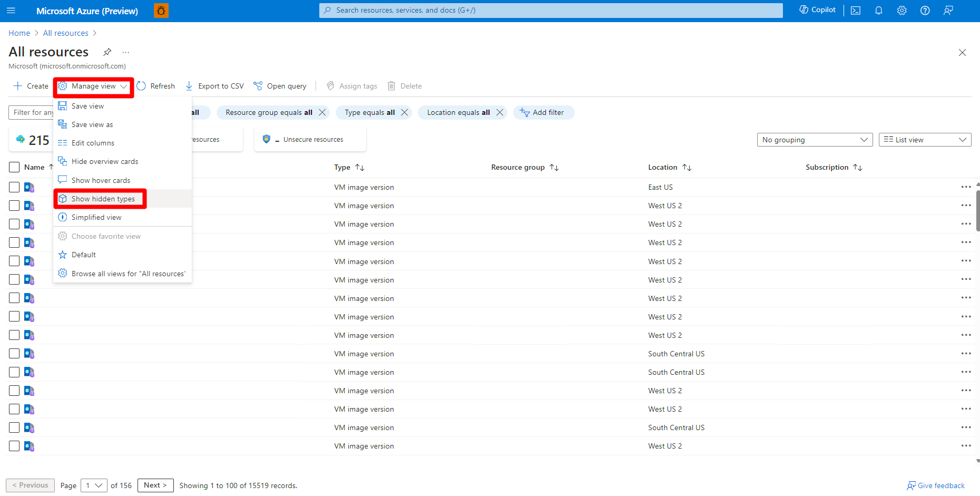980x496 pixels.
Task: Close the All resources blade
Action: pyautogui.click(x=962, y=52)
